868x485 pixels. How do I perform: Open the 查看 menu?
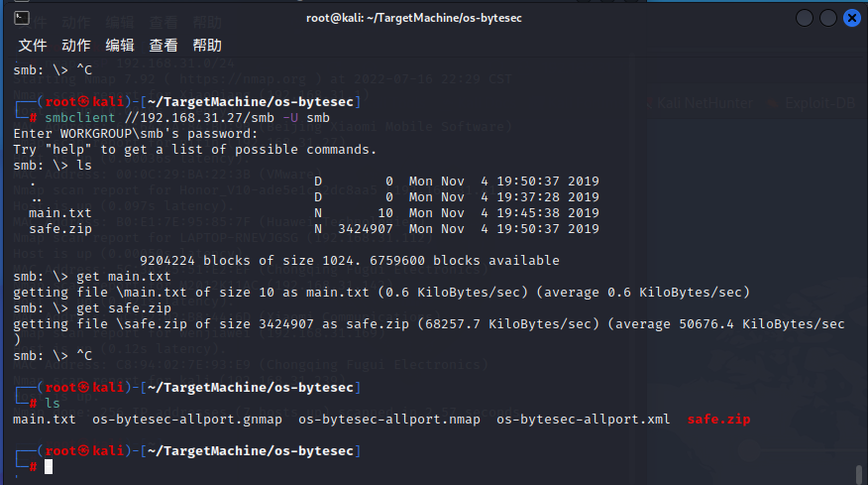point(163,46)
